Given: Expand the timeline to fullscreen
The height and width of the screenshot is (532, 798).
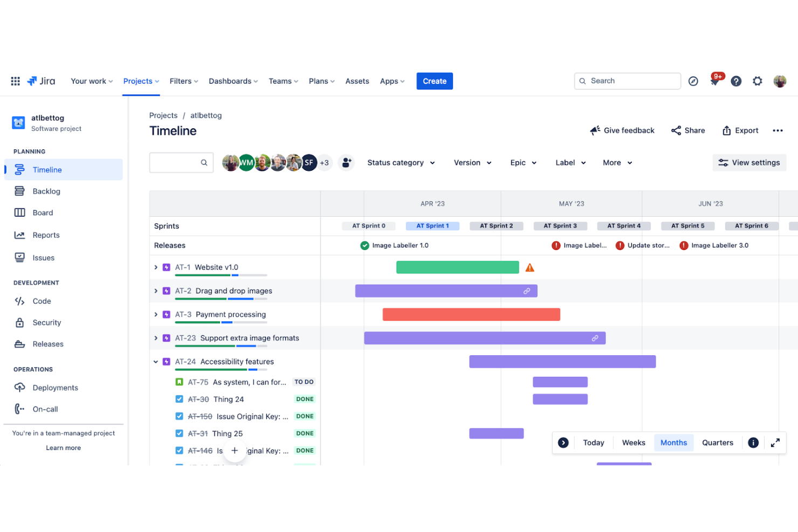Looking at the screenshot, I should (775, 443).
